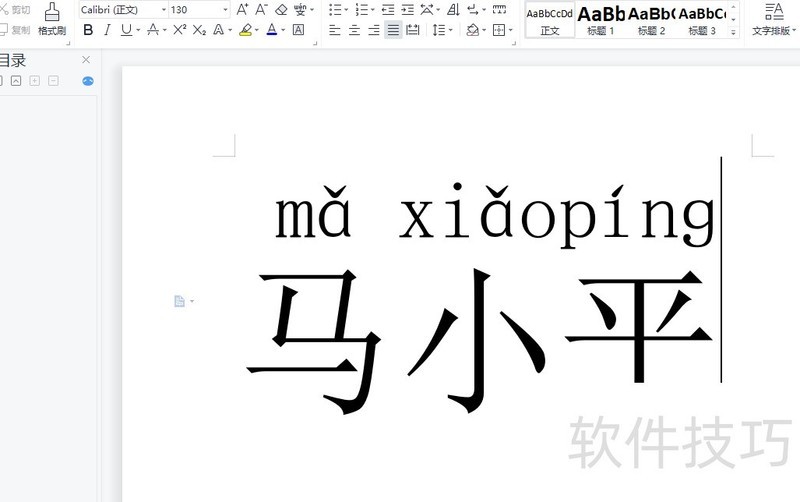Open font dialog launcher corner arrow
The width and height of the screenshot is (800, 502).
coord(315,43)
